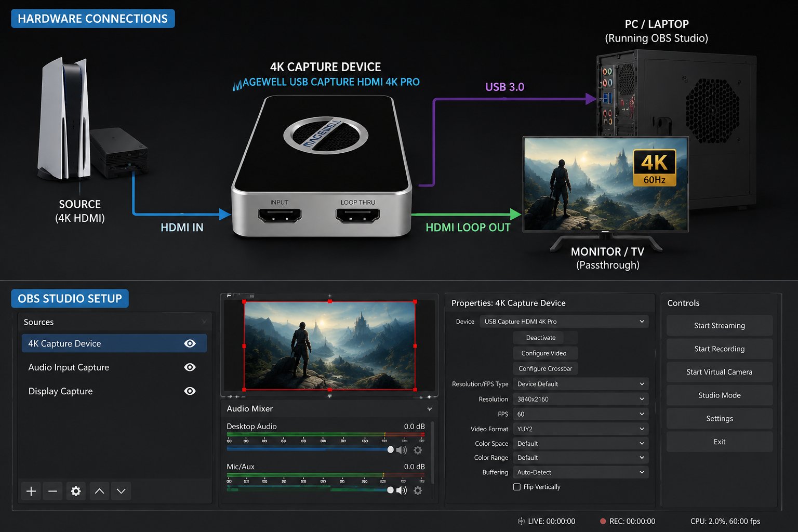This screenshot has height=532, width=798.
Task: Mute Mic/Aux speaker icon
Action: 402,490
